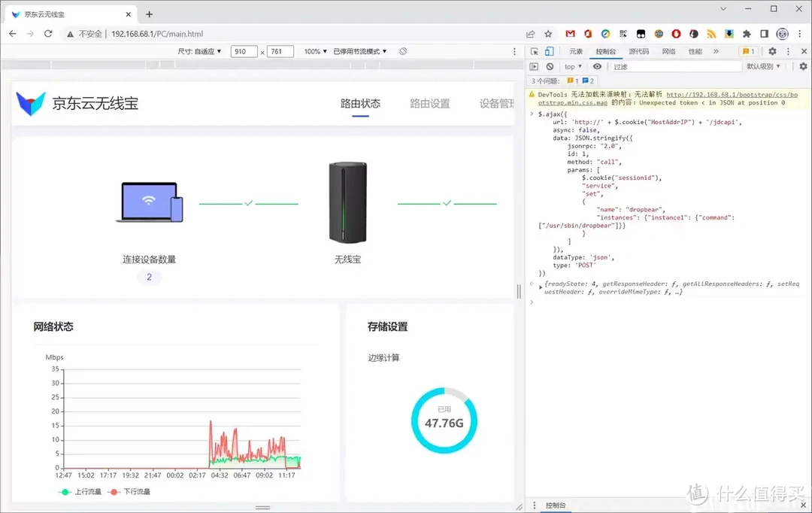
Task: Click the 过滤 filter input field
Action: pyautogui.click(x=674, y=67)
